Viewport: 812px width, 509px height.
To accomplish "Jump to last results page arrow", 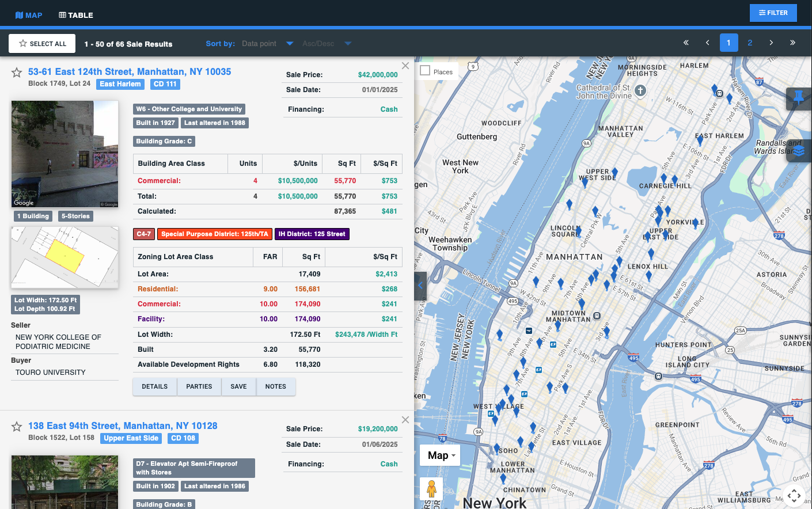I will (x=792, y=43).
